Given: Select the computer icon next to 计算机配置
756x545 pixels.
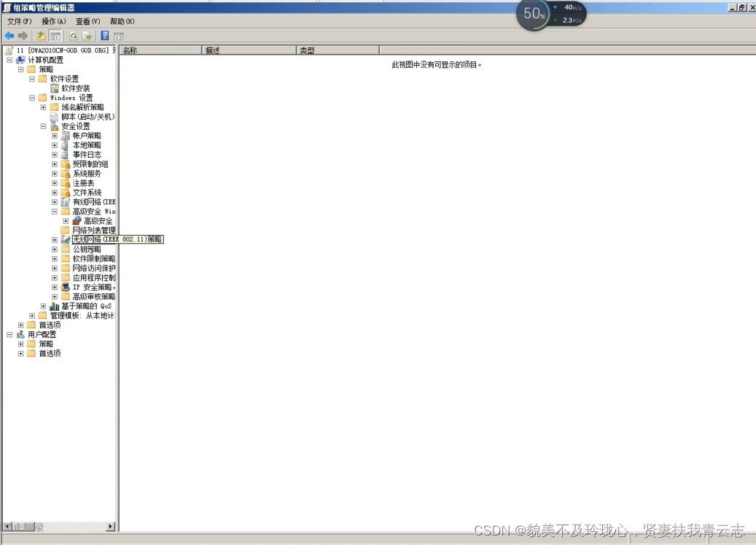Looking at the screenshot, I should 20,60.
